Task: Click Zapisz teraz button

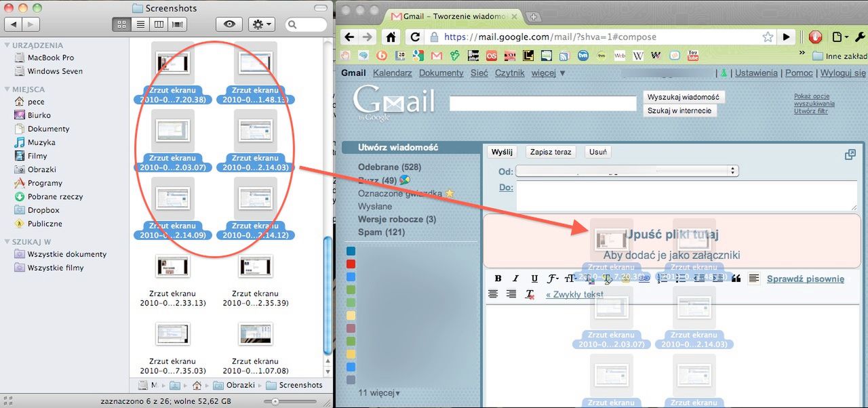Action: click(x=551, y=152)
